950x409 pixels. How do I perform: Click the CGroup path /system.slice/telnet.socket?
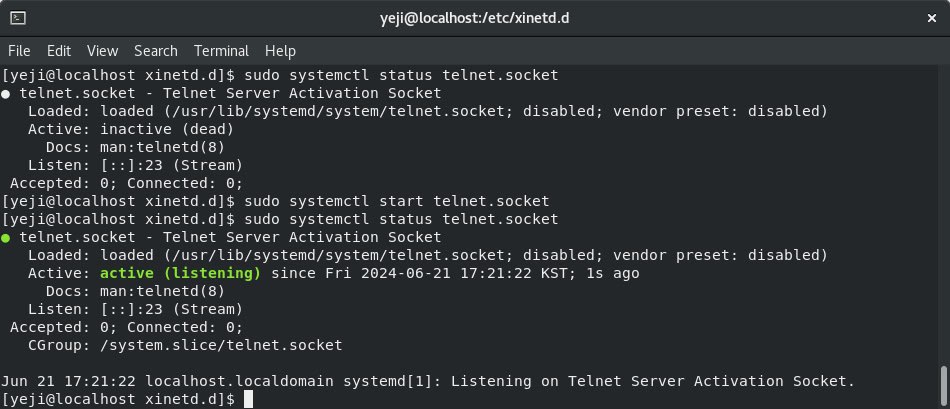click(x=221, y=345)
